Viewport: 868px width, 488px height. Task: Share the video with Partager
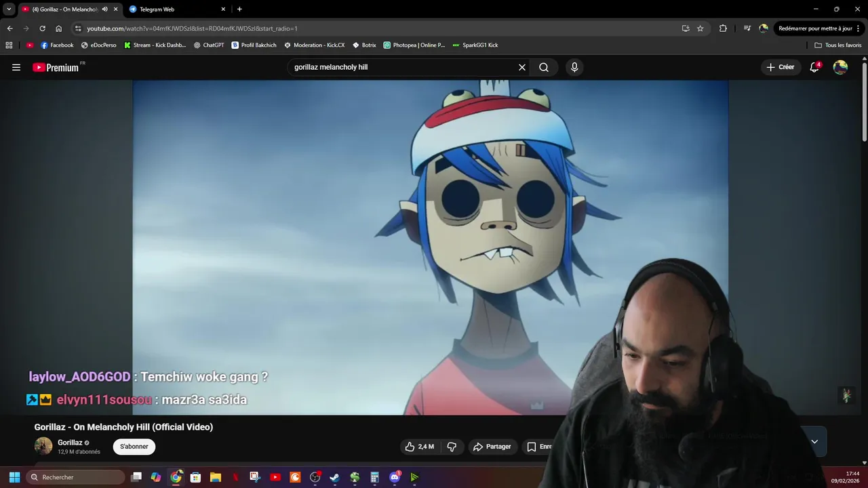[492, 447]
